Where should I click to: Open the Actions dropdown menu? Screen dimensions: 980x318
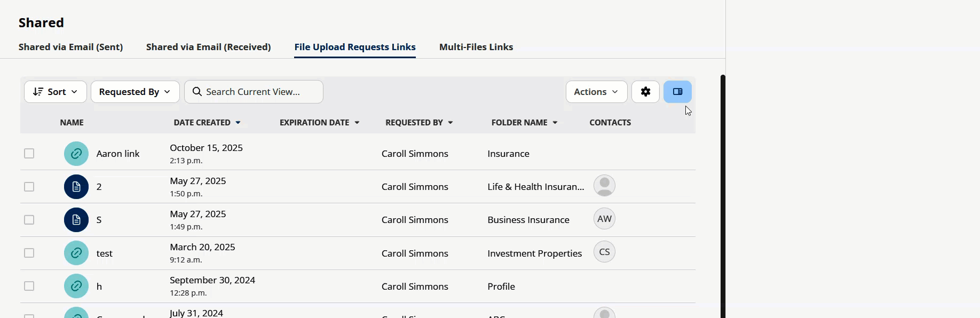596,92
